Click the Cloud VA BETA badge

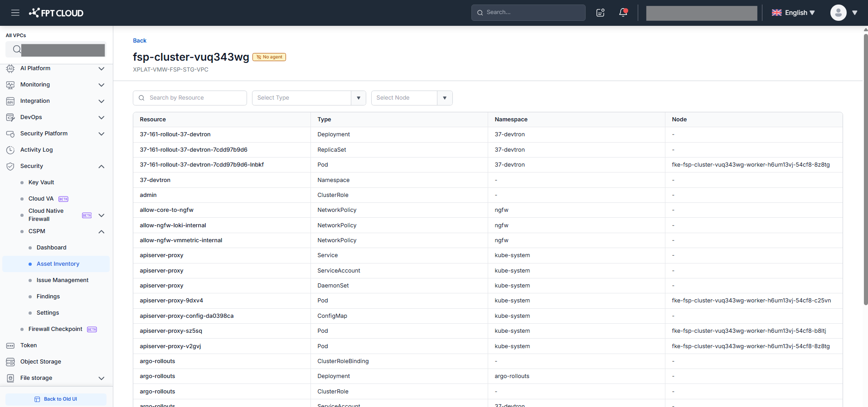coord(63,199)
